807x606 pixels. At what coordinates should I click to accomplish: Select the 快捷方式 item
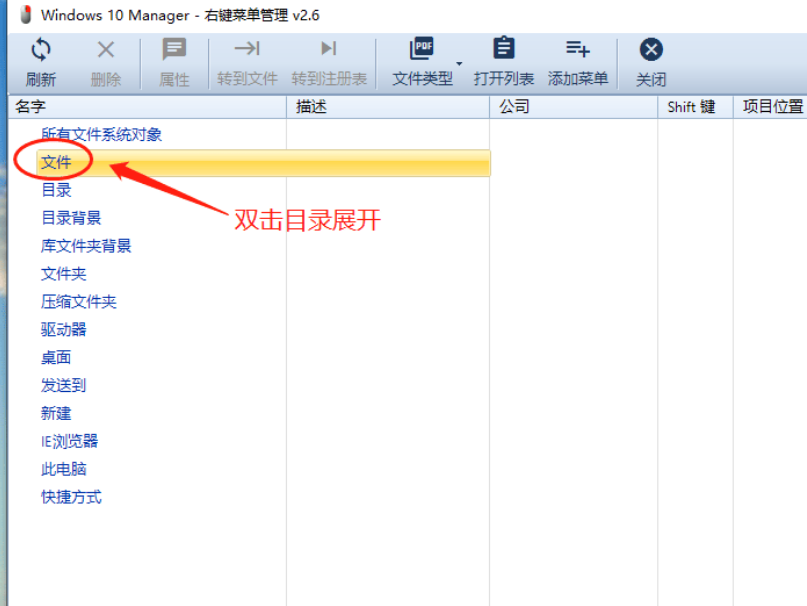[x=71, y=497]
